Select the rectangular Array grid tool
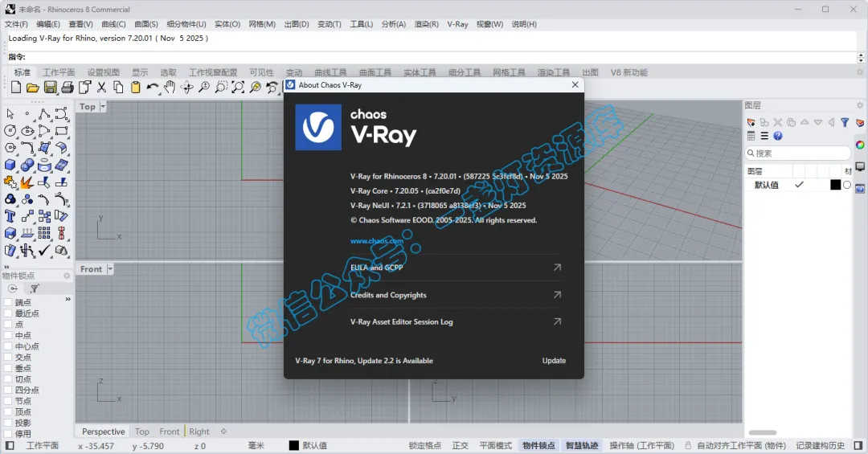Screen dimensions: 868x454 coord(44,233)
